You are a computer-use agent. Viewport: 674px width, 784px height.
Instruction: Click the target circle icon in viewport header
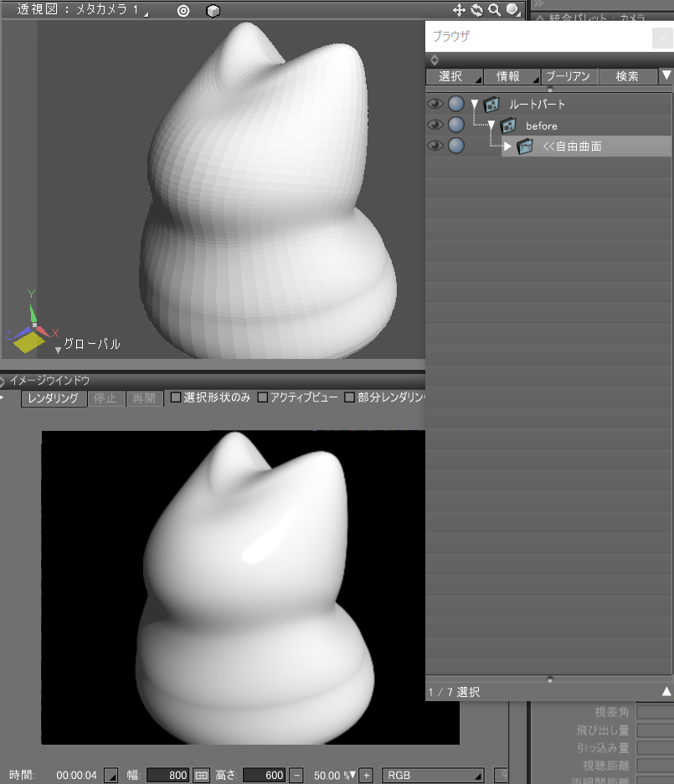pyautogui.click(x=183, y=11)
